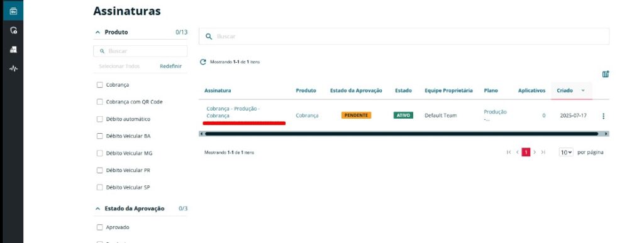Collapse the Produto filter section
The width and height of the screenshot is (644, 243).
(x=97, y=33)
